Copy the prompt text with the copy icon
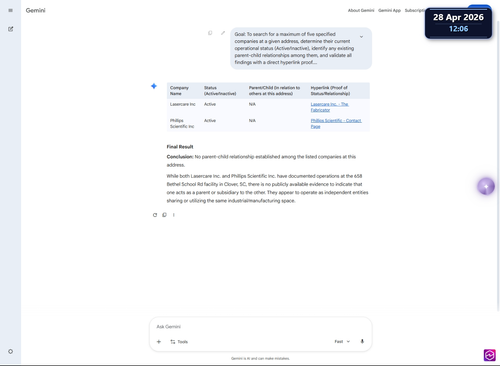Image resolution: width=500 pixels, height=366 pixels. (210, 33)
